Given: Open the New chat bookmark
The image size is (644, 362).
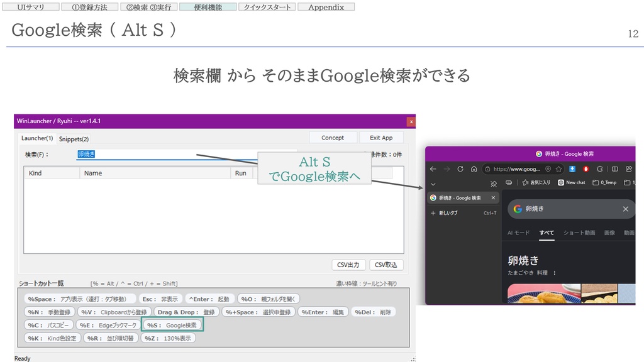Looking at the screenshot, I should click(572, 183).
